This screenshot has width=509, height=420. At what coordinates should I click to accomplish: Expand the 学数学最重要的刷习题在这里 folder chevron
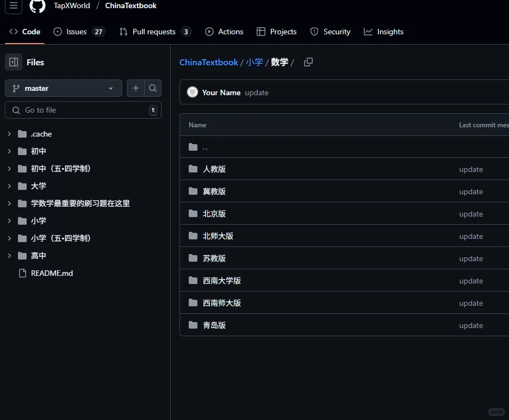pyautogui.click(x=9, y=203)
